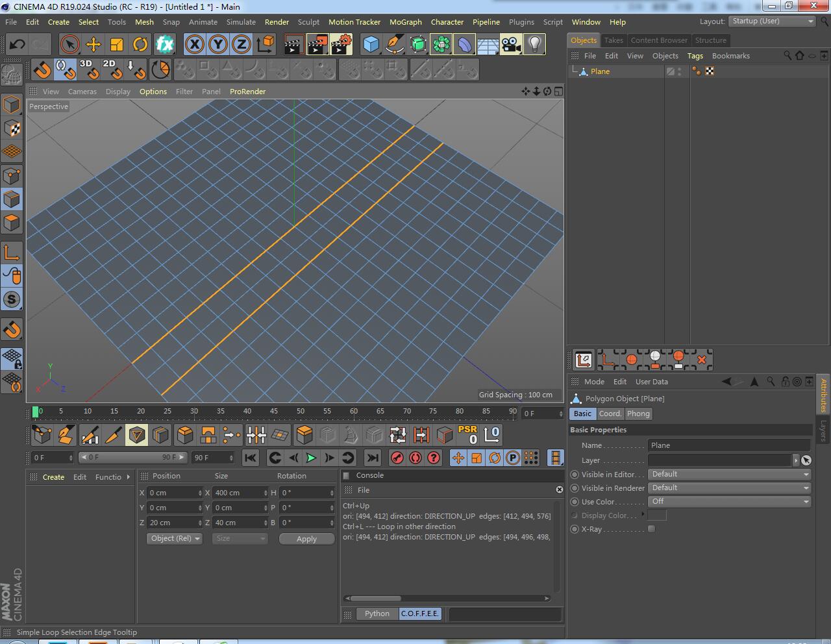Click the Display Color swatch
831x644 pixels.
pyautogui.click(x=656, y=515)
